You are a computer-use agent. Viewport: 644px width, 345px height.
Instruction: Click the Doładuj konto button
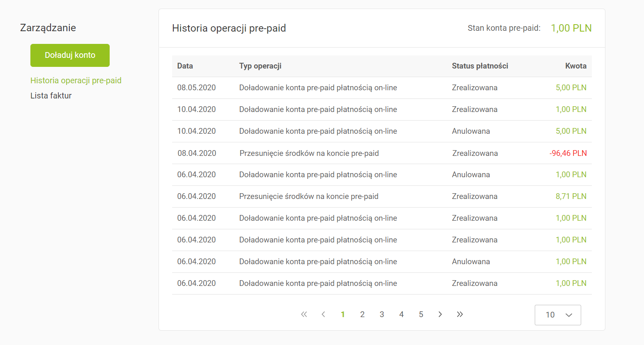tap(70, 55)
